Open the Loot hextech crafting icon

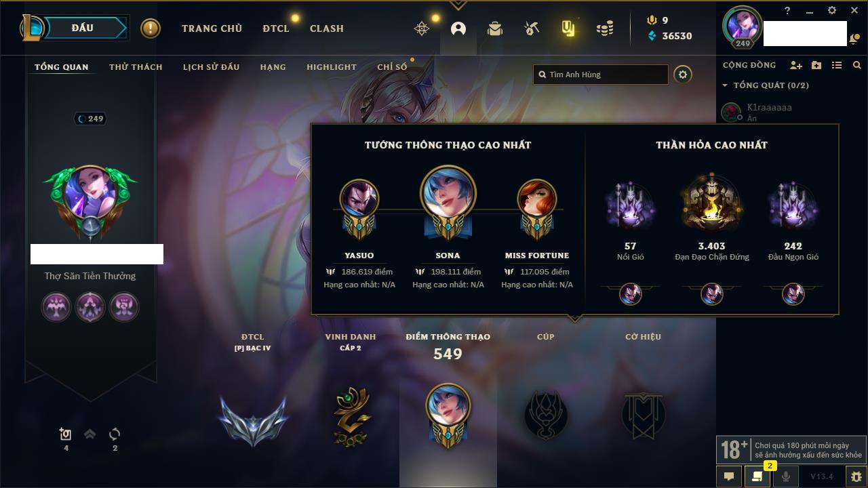[532, 28]
